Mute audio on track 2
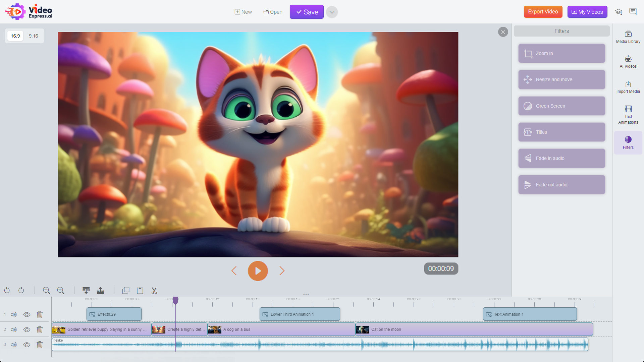 13,329
